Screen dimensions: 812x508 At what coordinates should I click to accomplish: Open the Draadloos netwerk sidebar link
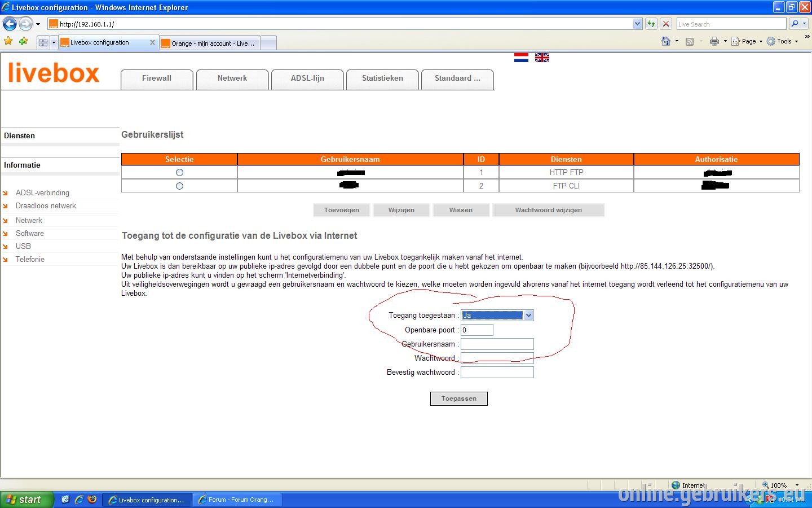tap(46, 205)
